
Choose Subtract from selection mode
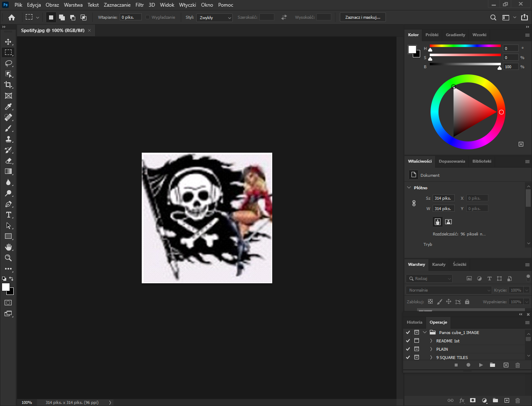point(73,17)
